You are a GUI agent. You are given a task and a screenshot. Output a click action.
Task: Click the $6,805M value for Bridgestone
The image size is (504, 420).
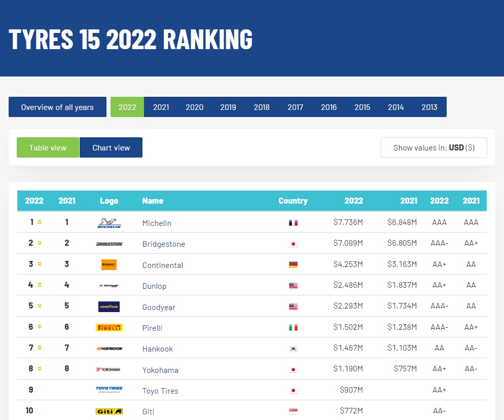point(402,243)
